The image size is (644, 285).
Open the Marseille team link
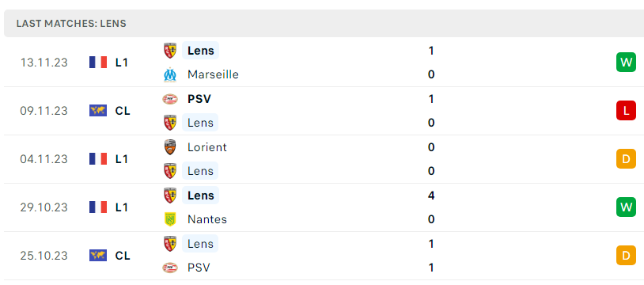213,74
